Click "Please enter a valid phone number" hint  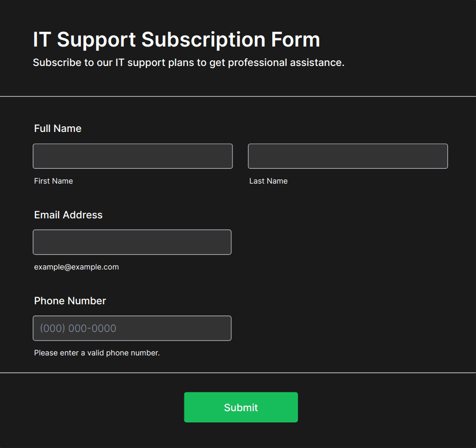(x=97, y=353)
